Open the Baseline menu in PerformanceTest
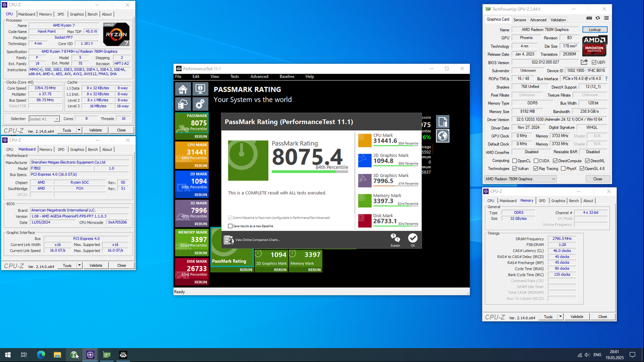The image size is (644, 362). [287, 76]
